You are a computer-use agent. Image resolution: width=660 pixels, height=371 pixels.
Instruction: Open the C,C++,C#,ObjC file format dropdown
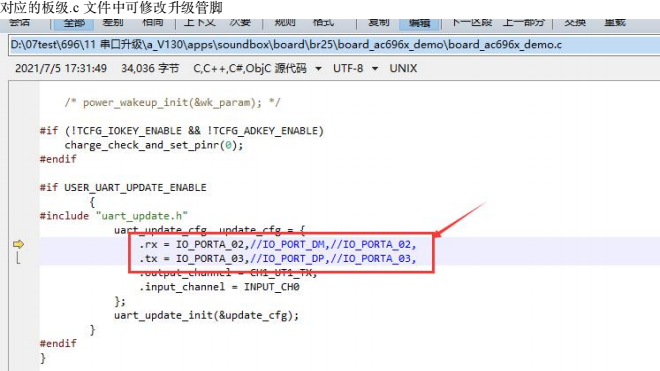pos(257,68)
